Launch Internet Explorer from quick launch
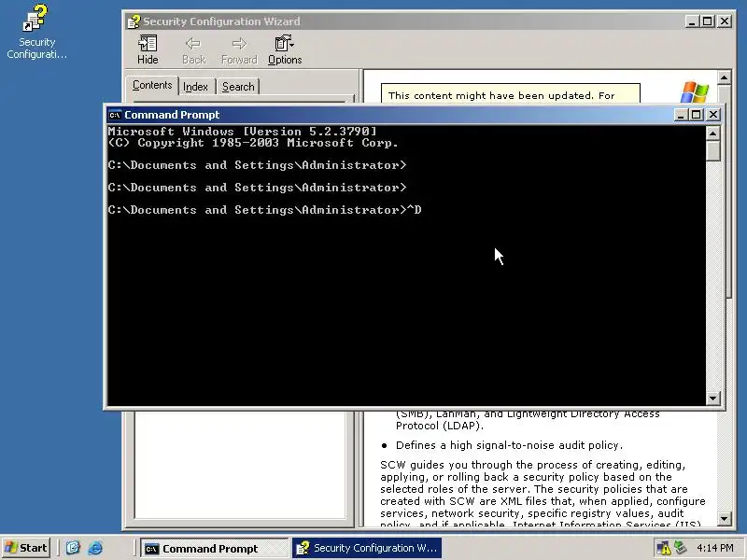Screen dimensions: 747x560 click(95, 548)
